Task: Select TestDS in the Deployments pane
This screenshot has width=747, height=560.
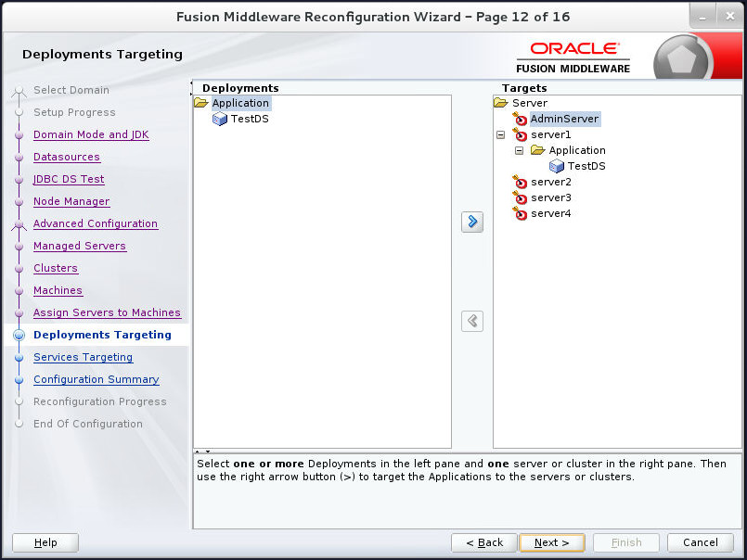Action: [x=250, y=119]
